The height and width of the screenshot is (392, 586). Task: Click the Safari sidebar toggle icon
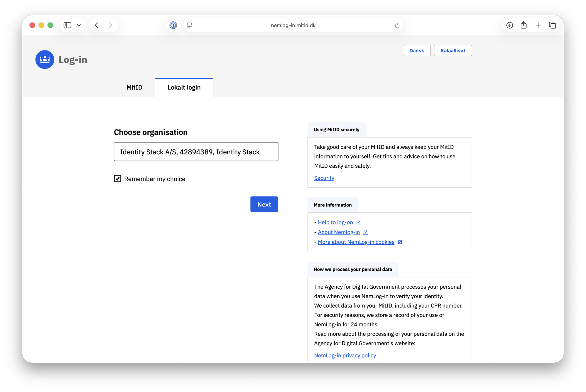click(67, 25)
